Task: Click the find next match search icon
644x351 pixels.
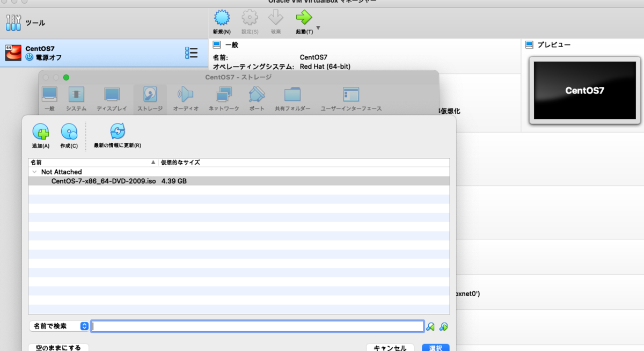Action: tap(443, 326)
